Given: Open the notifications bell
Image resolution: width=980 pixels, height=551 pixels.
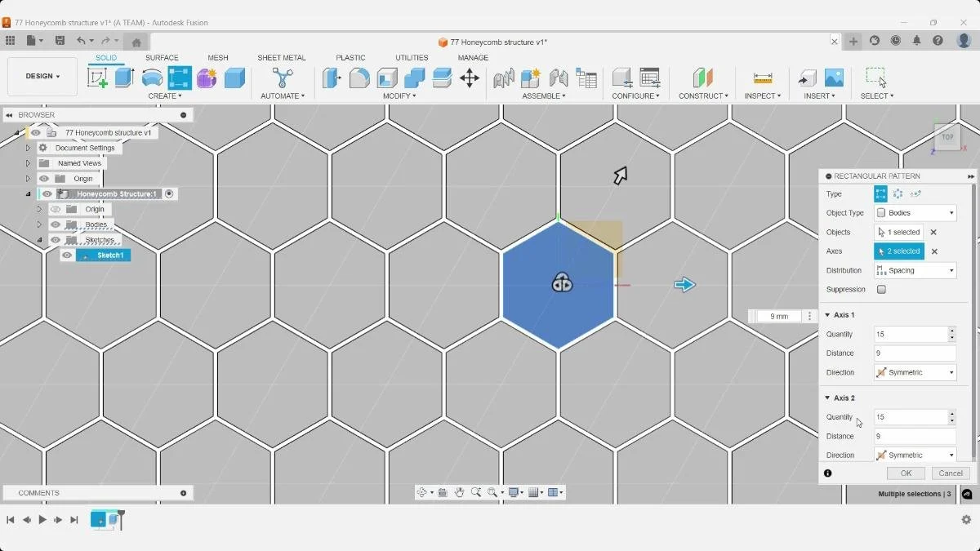Looking at the screenshot, I should [x=917, y=41].
